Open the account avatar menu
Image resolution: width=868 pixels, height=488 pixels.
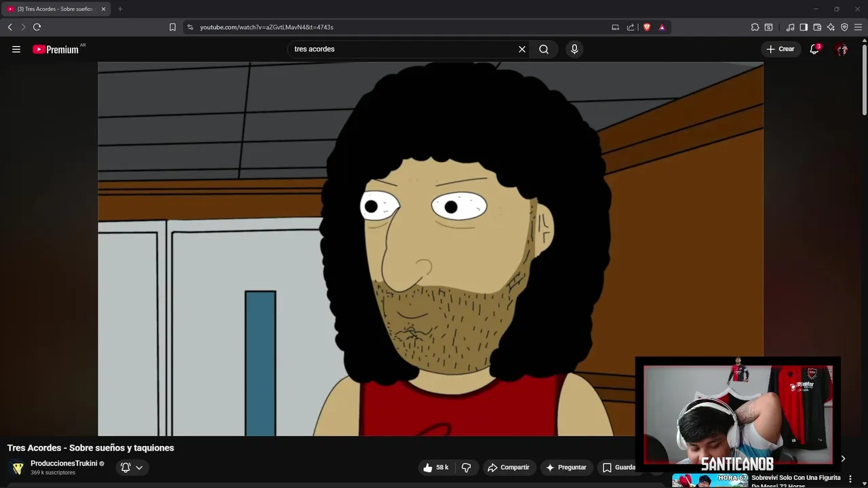click(x=842, y=49)
